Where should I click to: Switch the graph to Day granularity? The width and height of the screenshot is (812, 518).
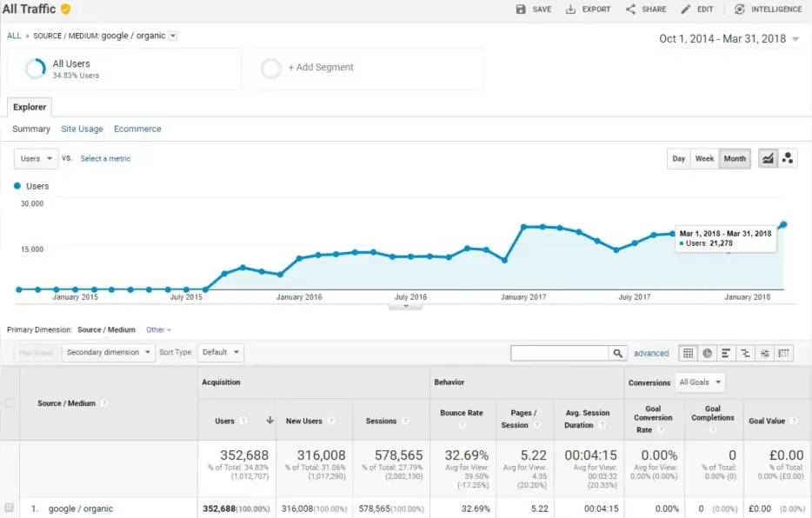click(678, 158)
